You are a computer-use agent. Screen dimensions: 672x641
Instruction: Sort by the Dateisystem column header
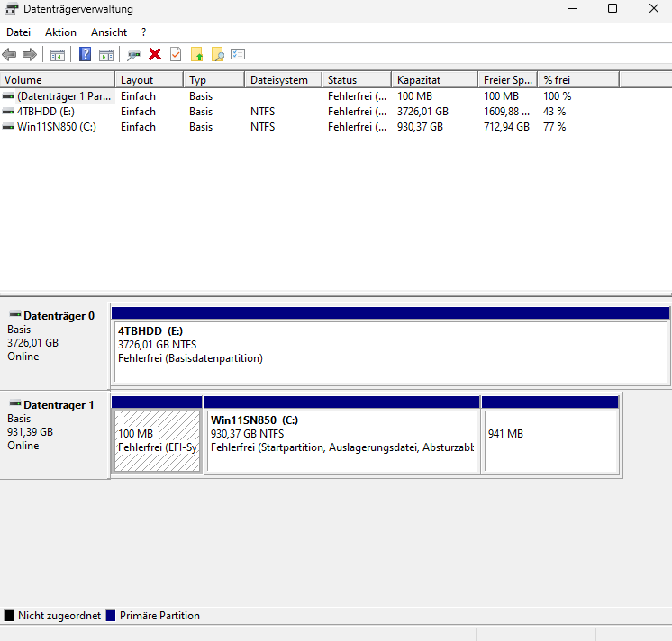tap(283, 80)
